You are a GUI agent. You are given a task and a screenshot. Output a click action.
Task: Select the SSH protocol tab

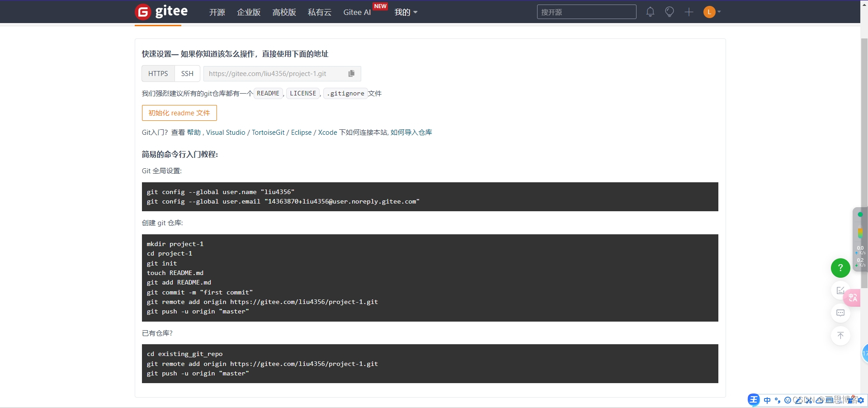[x=187, y=73]
